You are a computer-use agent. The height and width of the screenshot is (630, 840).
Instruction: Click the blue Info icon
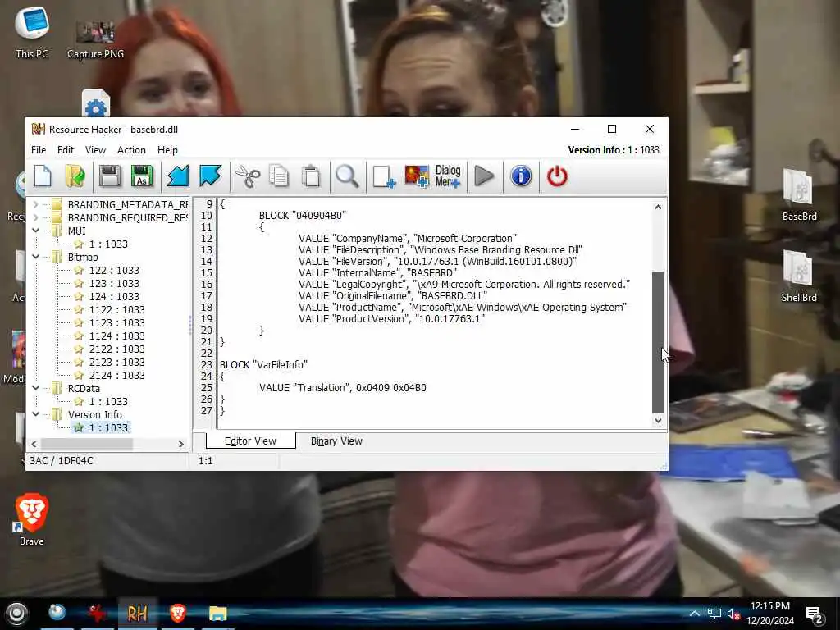[x=521, y=176]
